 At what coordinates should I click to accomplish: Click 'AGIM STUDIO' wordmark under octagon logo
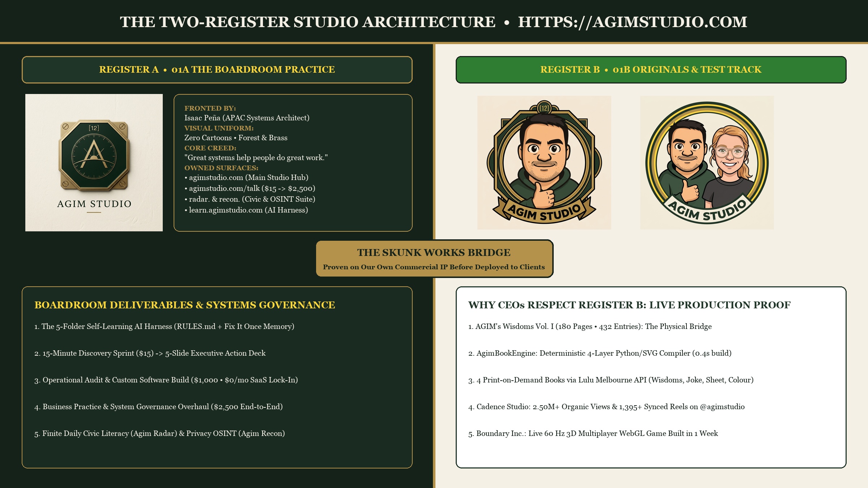[x=94, y=204]
